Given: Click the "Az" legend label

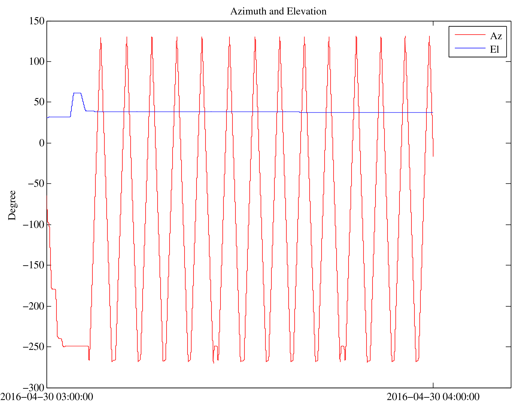Looking at the screenshot, I should (496, 36).
